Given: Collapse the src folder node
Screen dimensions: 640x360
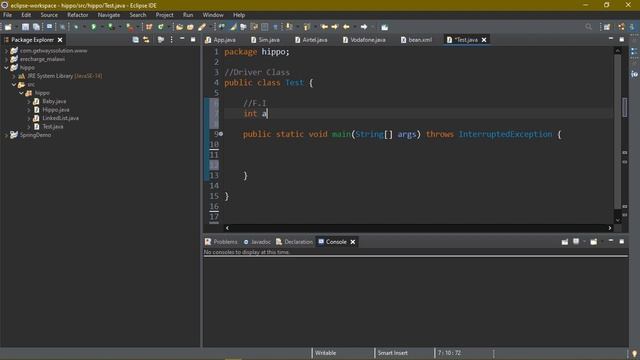Looking at the screenshot, I should pos(13,84).
